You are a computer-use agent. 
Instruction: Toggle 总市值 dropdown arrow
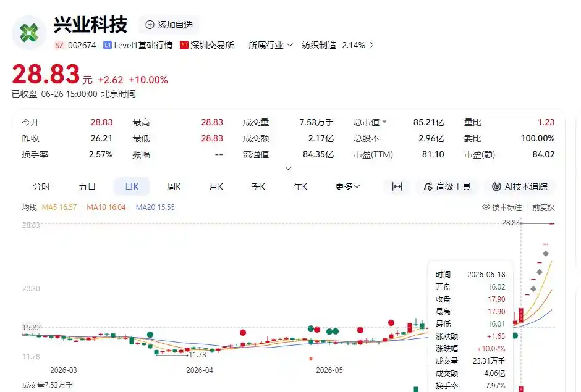click(384, 122)
